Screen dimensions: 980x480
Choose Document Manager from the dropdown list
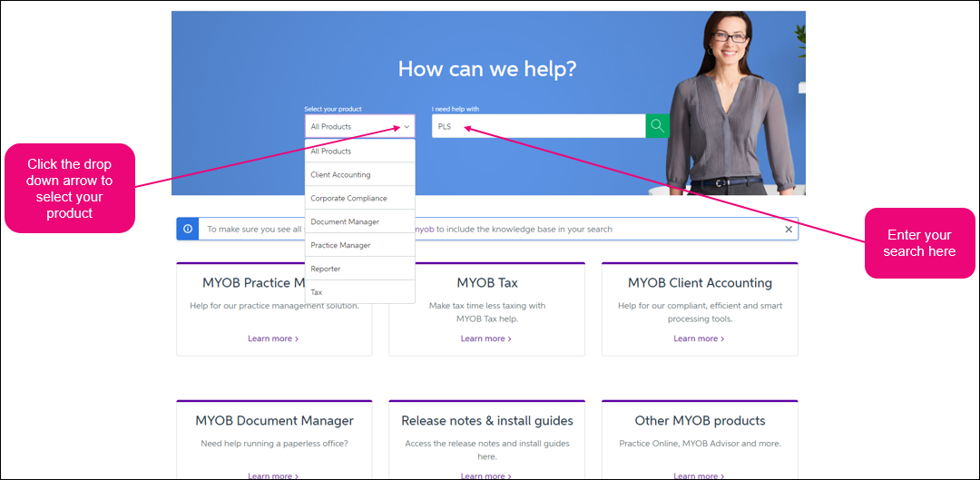359,221
